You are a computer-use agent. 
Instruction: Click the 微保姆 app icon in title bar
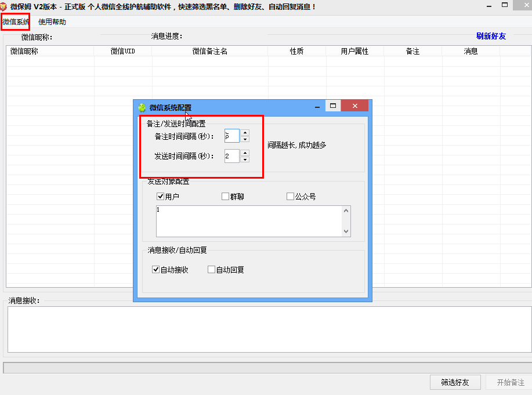3,6
